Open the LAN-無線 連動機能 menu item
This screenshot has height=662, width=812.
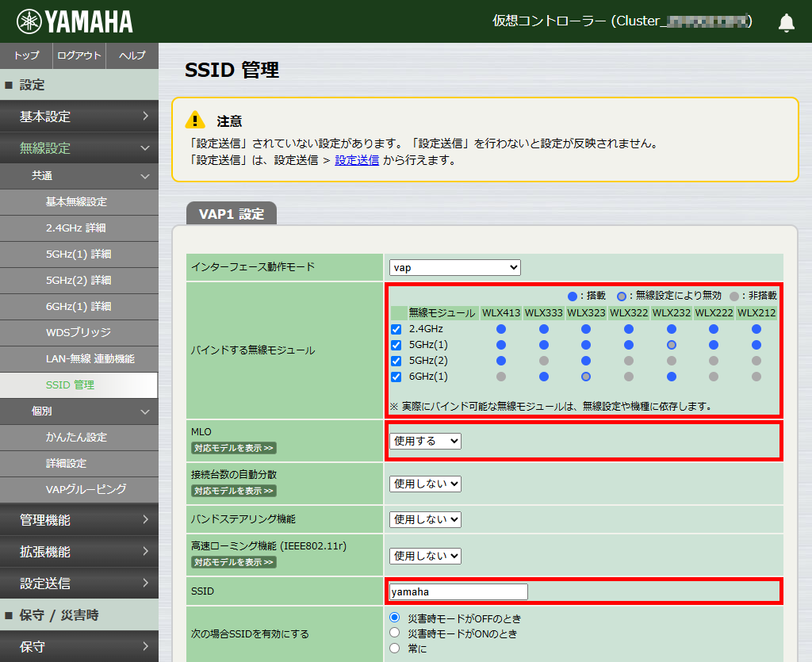[x=79, y=358]
